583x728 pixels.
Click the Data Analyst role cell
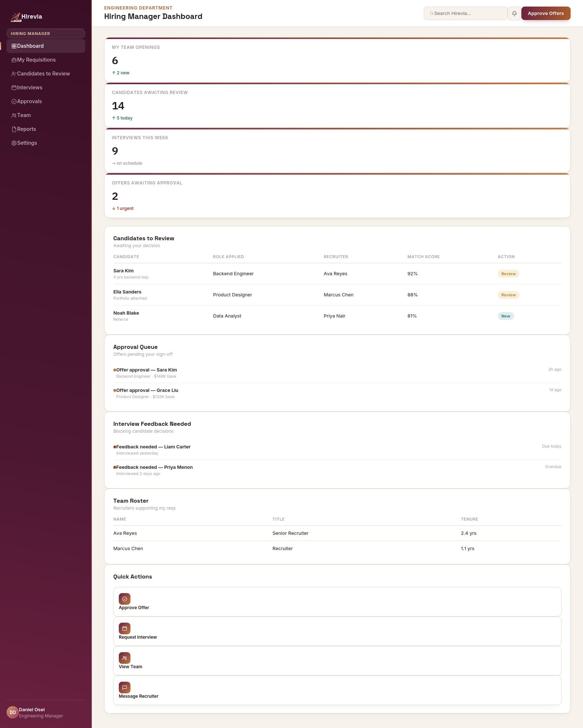227,316
